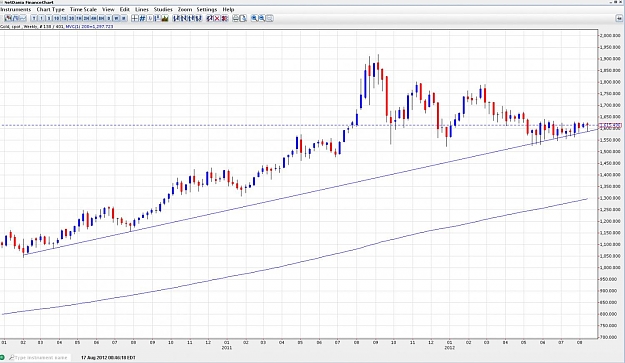Click the first bar-drawing tool icon
This screenshot has height=363, width=625.
pos(176,18)
